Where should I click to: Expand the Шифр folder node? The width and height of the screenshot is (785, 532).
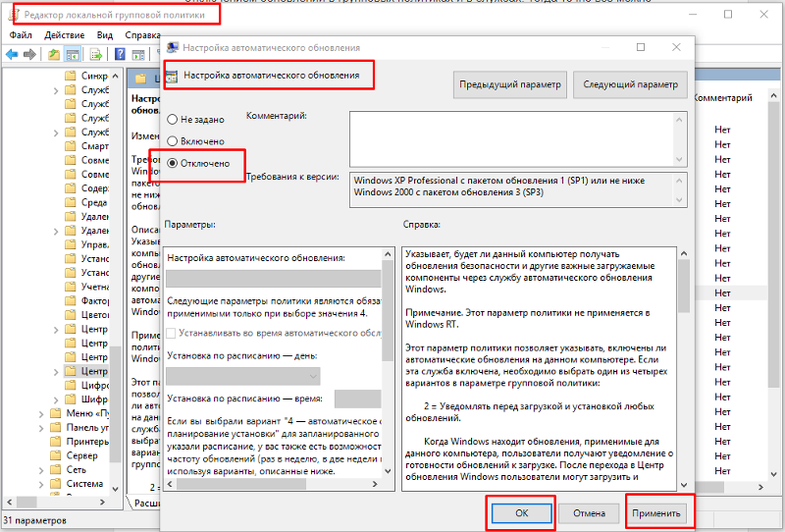click(56, 399)
